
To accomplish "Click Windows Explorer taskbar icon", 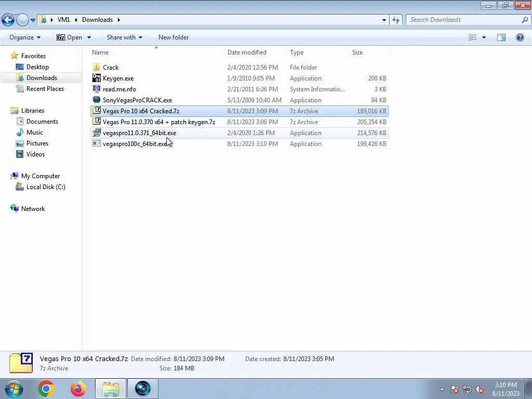I will pyautogui.click(x=111, y=389).
